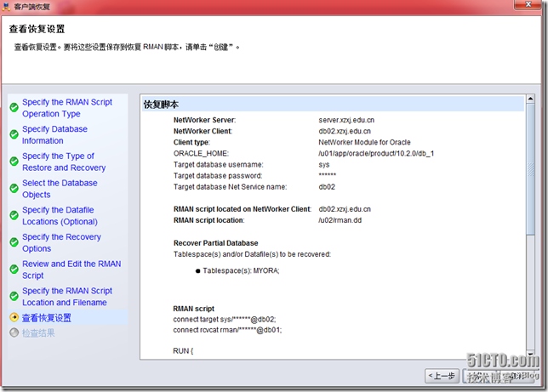Click check icon beside Specify the RMAN Script Location
The image size is (548, 392).
[14, 297]
